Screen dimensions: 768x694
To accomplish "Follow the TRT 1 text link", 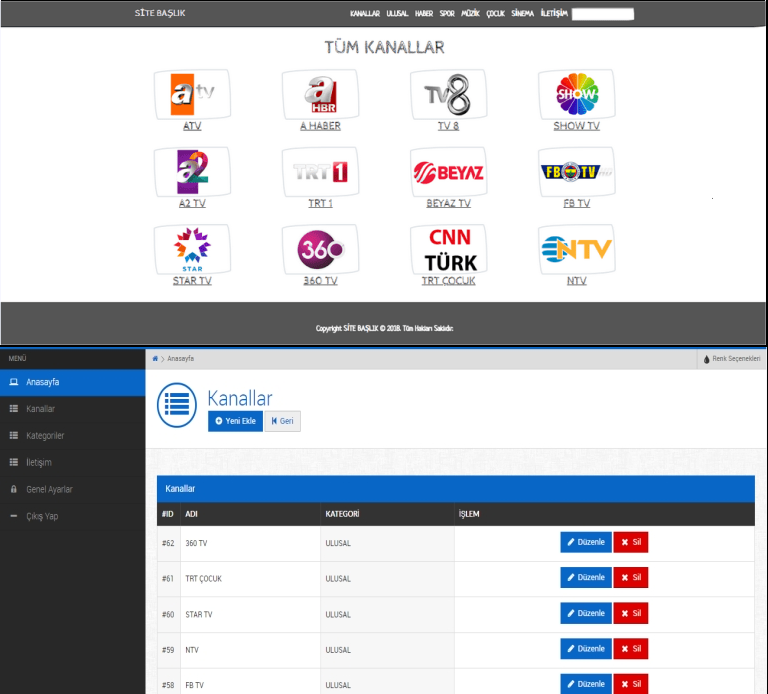I will tap(320, 203).
